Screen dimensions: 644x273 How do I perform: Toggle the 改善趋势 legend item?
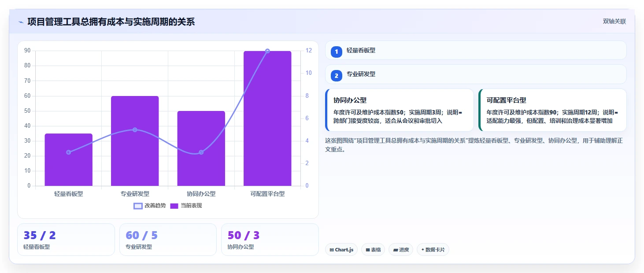(x=150, y=206)
